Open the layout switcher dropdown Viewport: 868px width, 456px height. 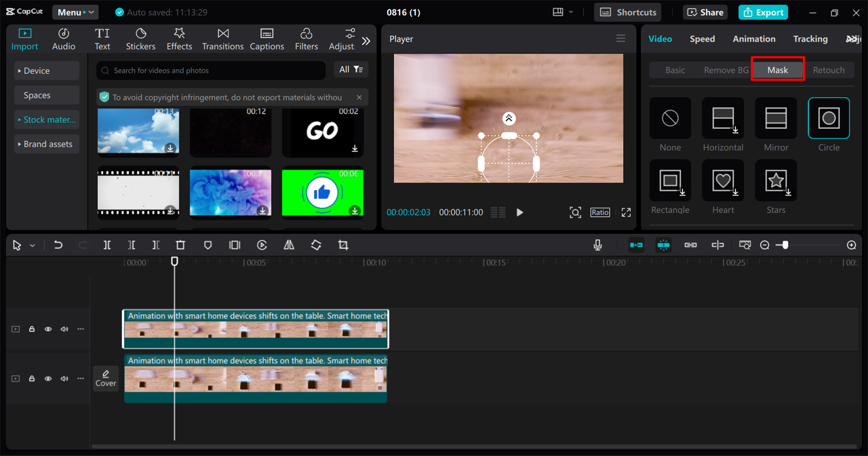pyautogui.click(x=563, y=12)
